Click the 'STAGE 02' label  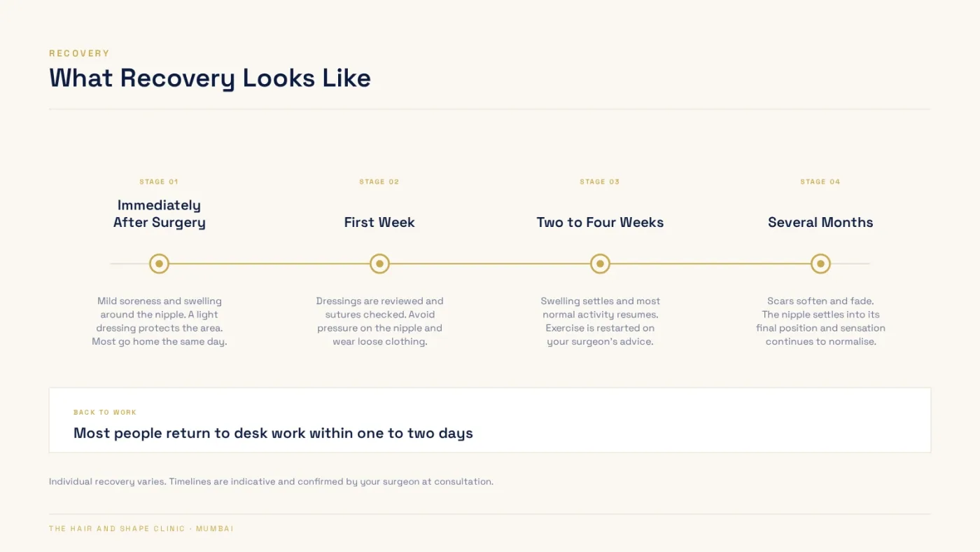[x=379, y=181]
